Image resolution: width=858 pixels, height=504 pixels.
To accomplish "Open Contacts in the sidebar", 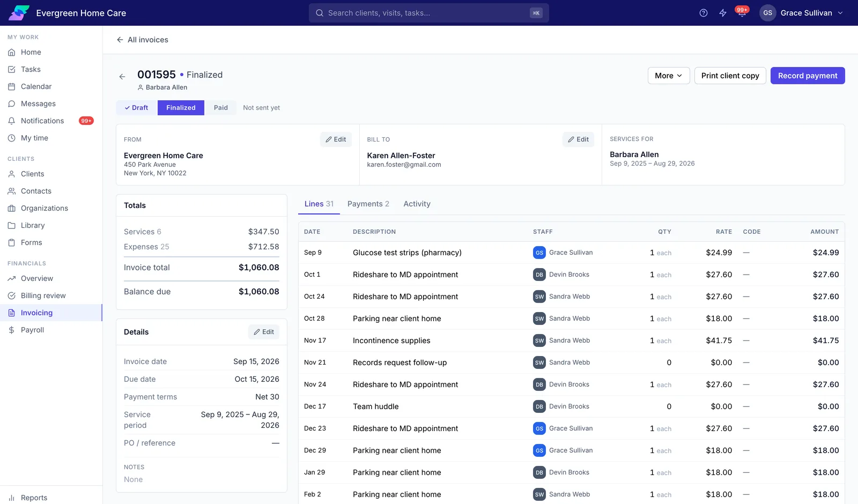I will (x=51, y=191).
